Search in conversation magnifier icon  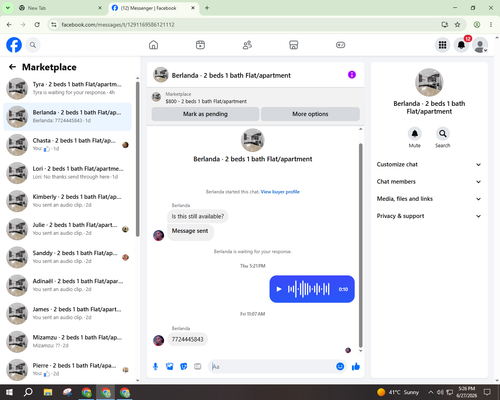pos(443,134)
